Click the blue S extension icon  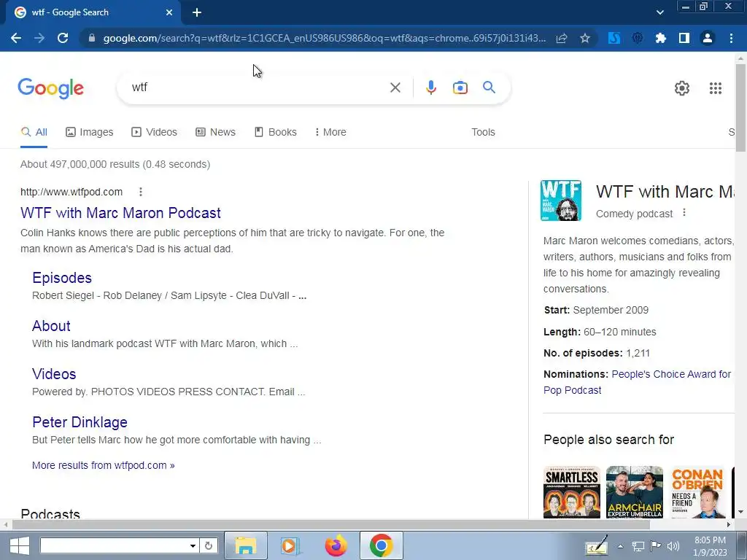[614, 38]
